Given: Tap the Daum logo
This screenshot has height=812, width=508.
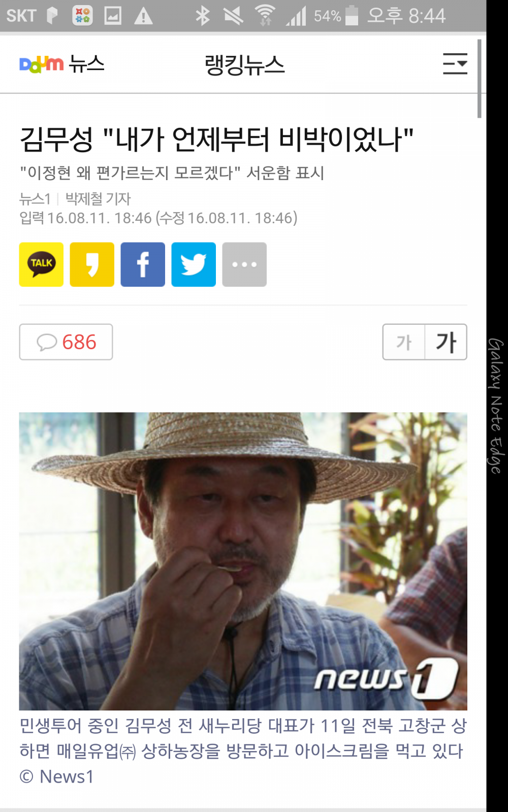Looking at the screenshot, I should click(41, 64).
